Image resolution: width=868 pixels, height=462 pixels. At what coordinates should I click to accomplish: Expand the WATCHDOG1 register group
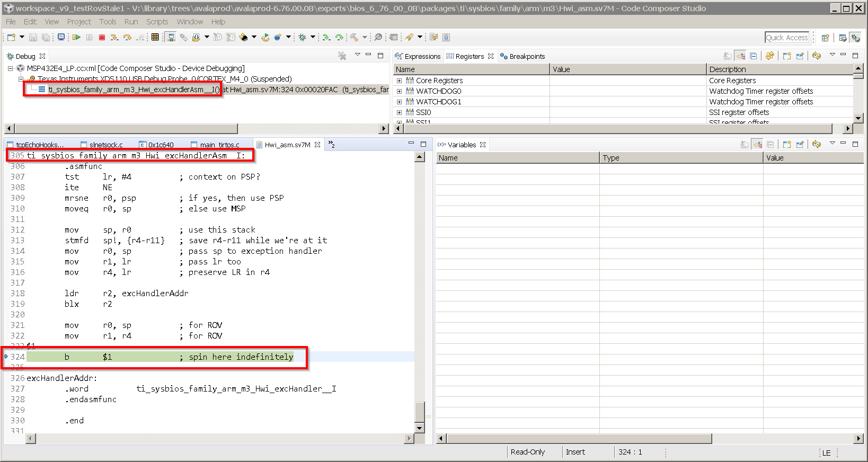point(400,102)
